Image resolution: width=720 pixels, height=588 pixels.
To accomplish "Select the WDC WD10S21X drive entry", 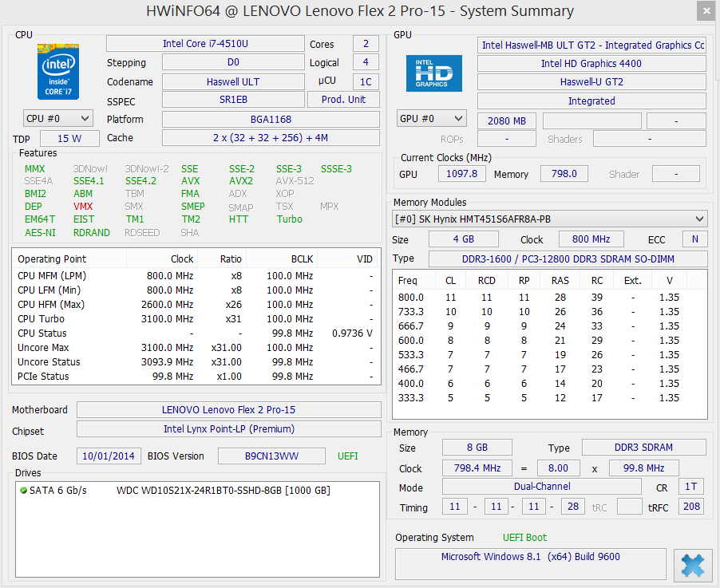I will point(223,490).
